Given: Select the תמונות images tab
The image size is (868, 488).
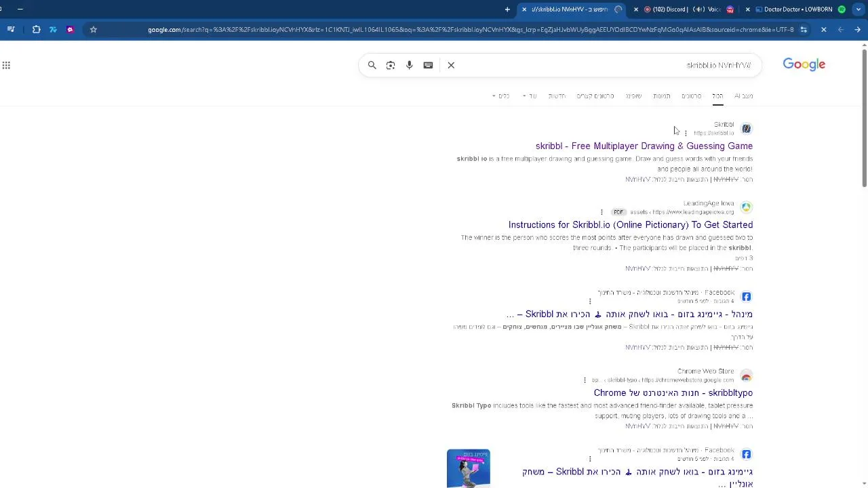Looking at the screenshot, I should [662, 96].
